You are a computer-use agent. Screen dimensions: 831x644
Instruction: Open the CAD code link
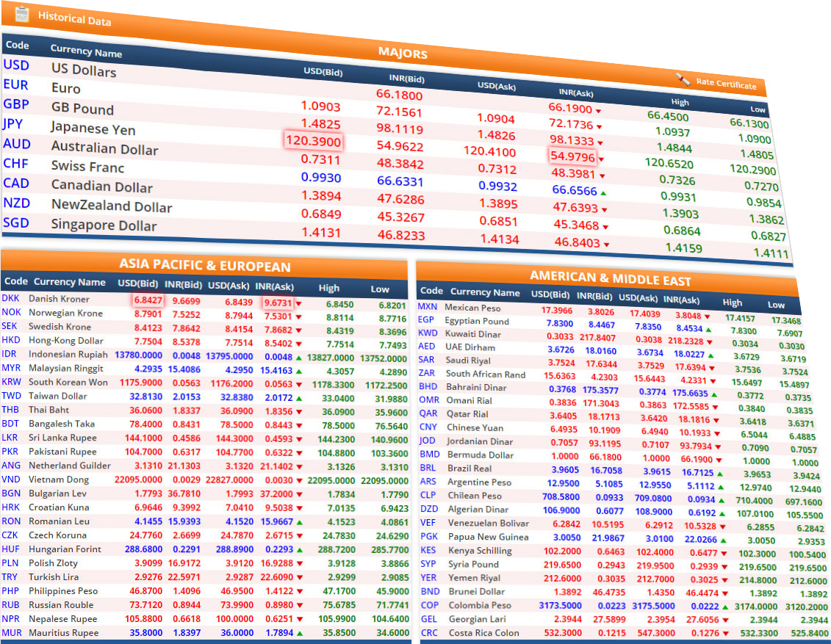point(16,184)
